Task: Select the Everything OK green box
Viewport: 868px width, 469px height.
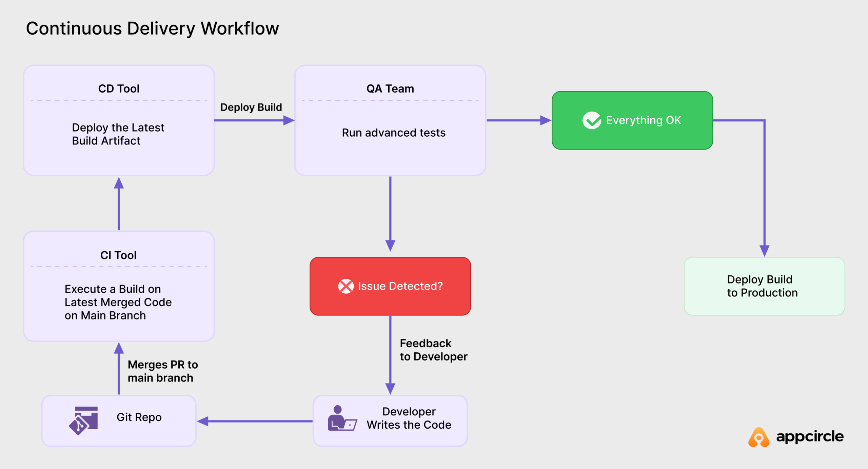Action: 632,120
